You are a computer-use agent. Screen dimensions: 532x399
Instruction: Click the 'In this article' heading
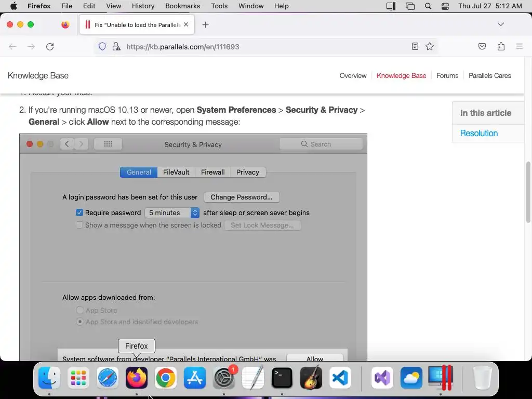(486, 113)
